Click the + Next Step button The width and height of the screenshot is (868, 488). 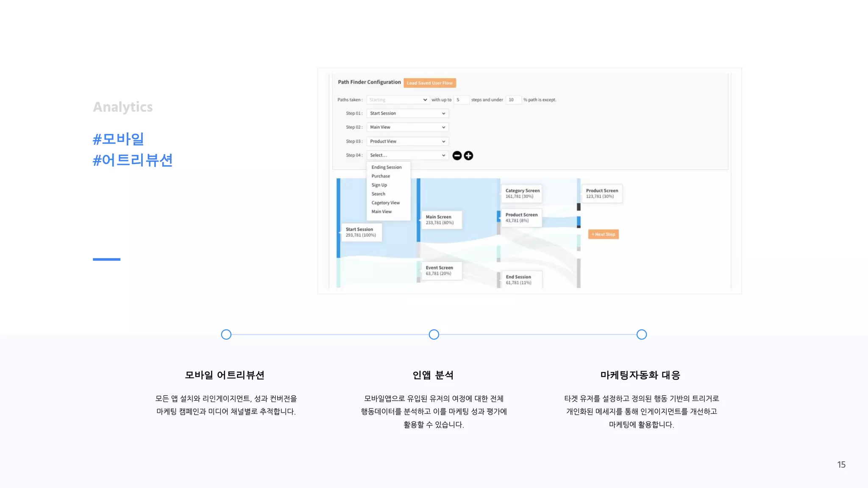604,234
